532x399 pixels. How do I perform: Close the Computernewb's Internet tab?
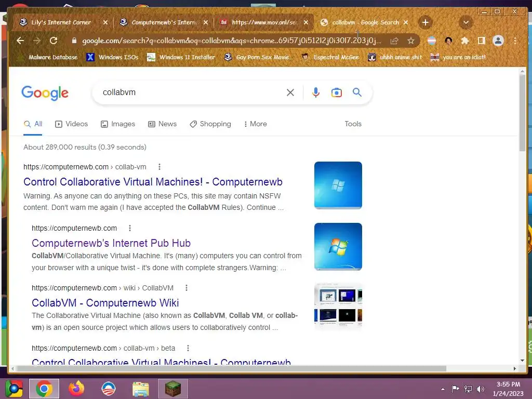206,22
